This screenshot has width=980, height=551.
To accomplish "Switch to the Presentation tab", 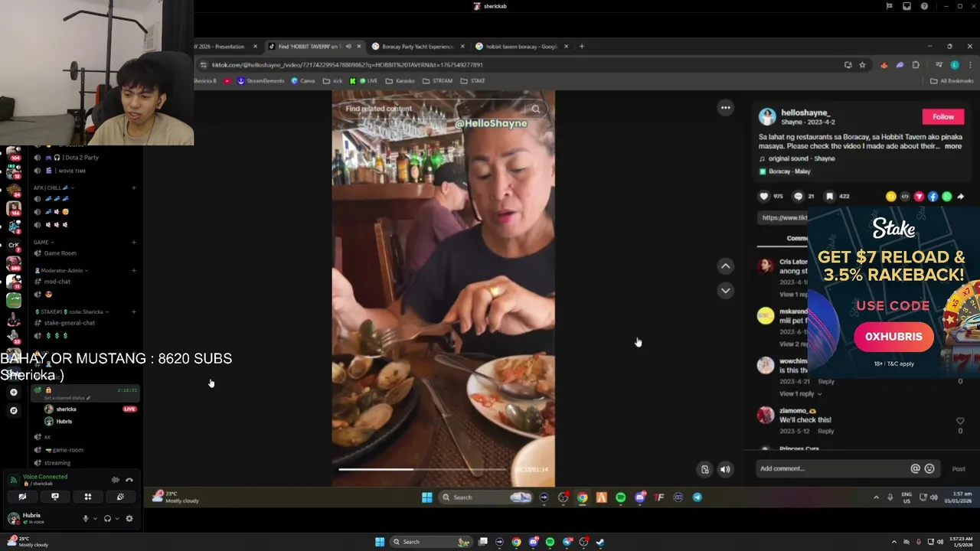I will [x=222, y=47].
